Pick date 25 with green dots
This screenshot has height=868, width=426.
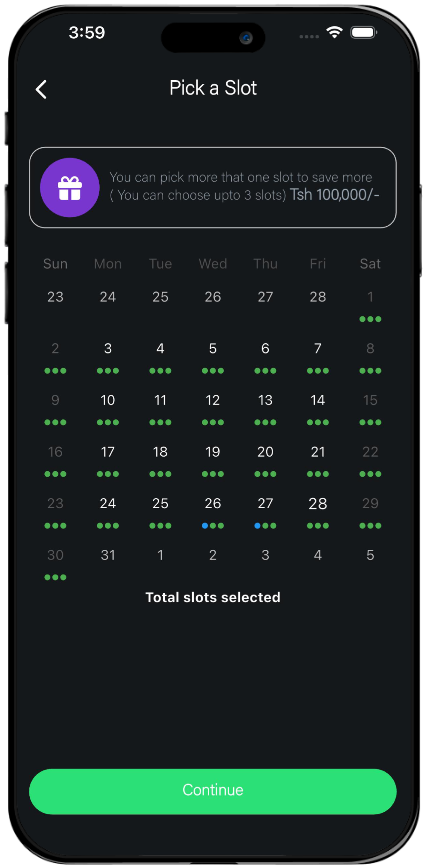[160, 503]
